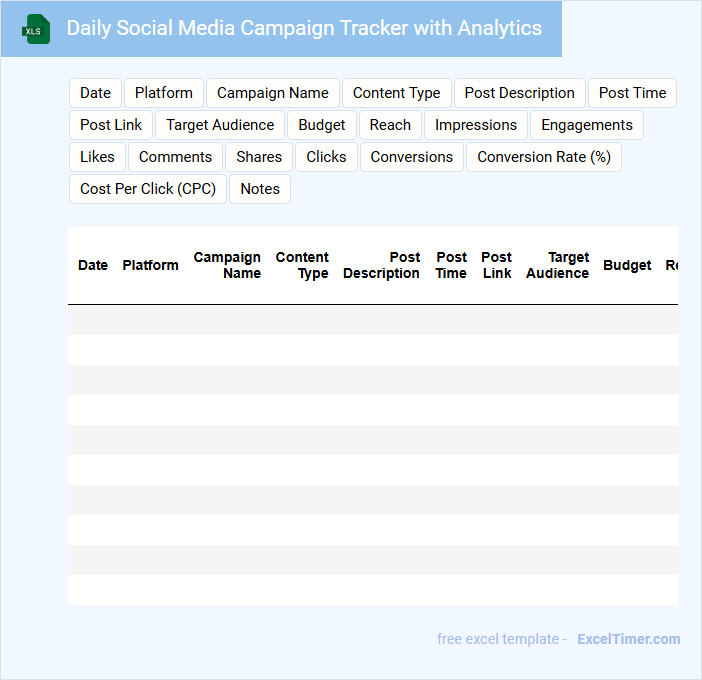Choose the Engagements tag
702x680 pixels.
587,125
